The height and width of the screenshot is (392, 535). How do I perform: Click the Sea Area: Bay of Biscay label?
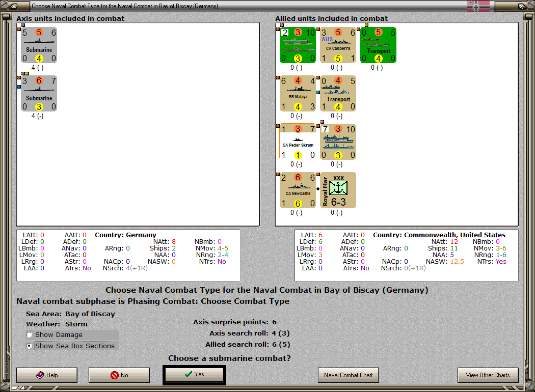(71, 314)
